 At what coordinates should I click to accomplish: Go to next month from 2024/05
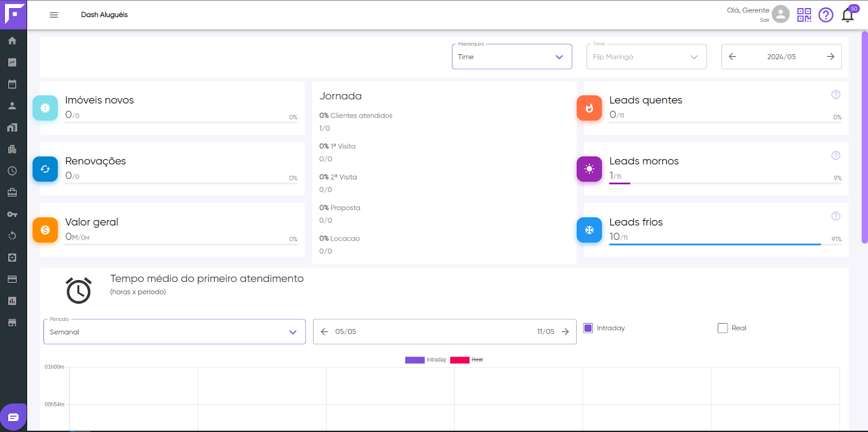pyautogui.click(x=831, y=56)
